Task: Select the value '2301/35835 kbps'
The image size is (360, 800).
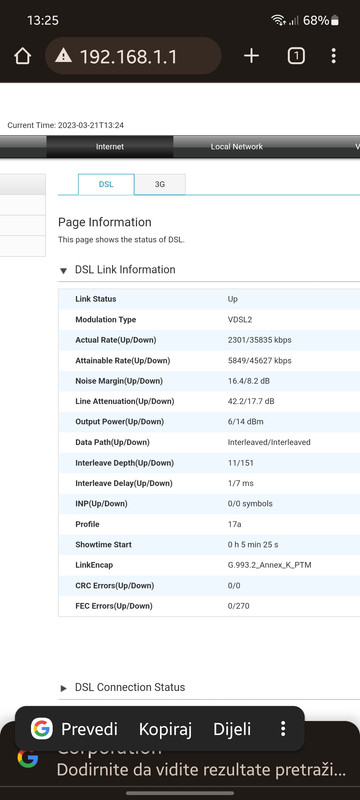Action: [260, 340]
